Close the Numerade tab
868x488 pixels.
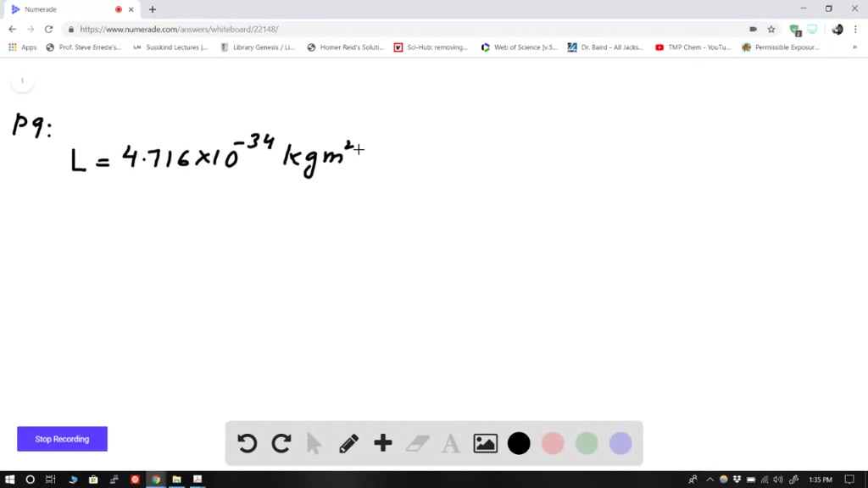click(x=131, y=9)
